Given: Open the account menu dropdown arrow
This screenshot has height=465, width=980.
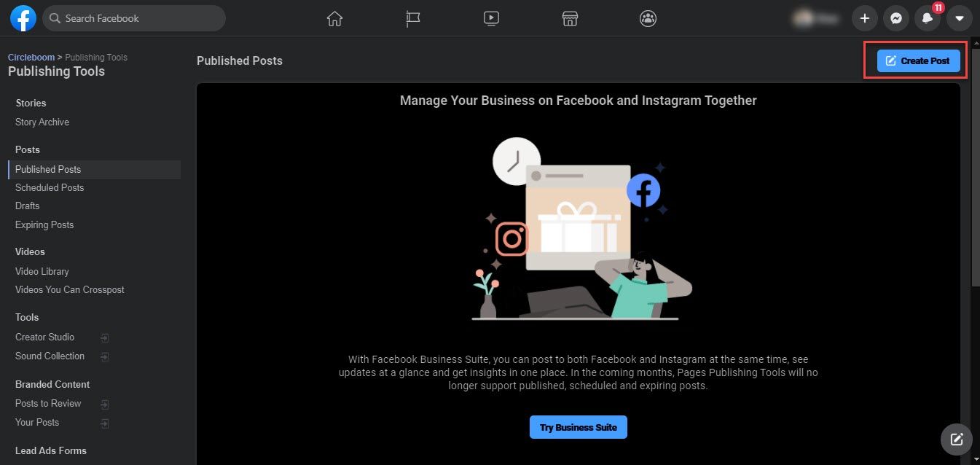Looking at the screenshot, I should pos(960,18).
